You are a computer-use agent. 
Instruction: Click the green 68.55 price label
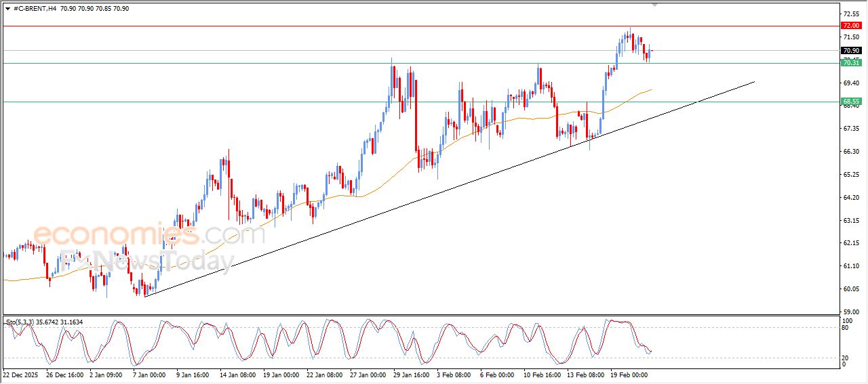coord(850,102)
